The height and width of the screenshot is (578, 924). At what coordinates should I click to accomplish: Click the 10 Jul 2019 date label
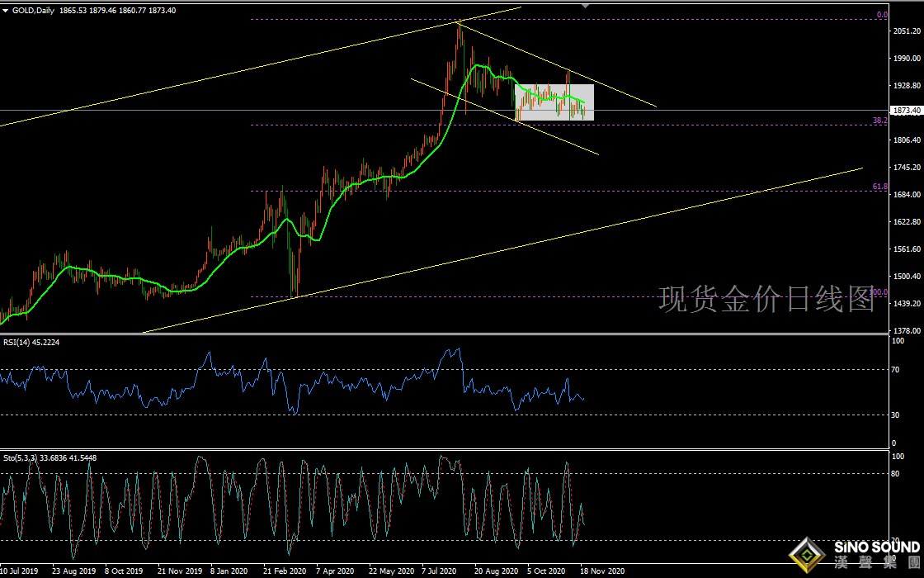(19, 571)
